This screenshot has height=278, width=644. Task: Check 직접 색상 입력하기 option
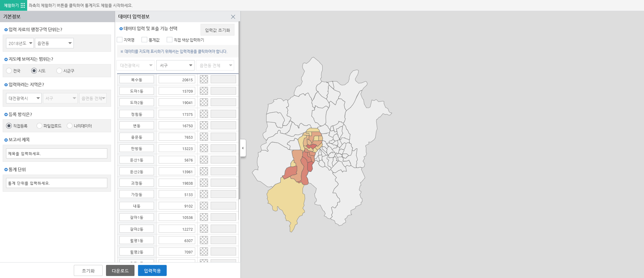coord(170,40)
